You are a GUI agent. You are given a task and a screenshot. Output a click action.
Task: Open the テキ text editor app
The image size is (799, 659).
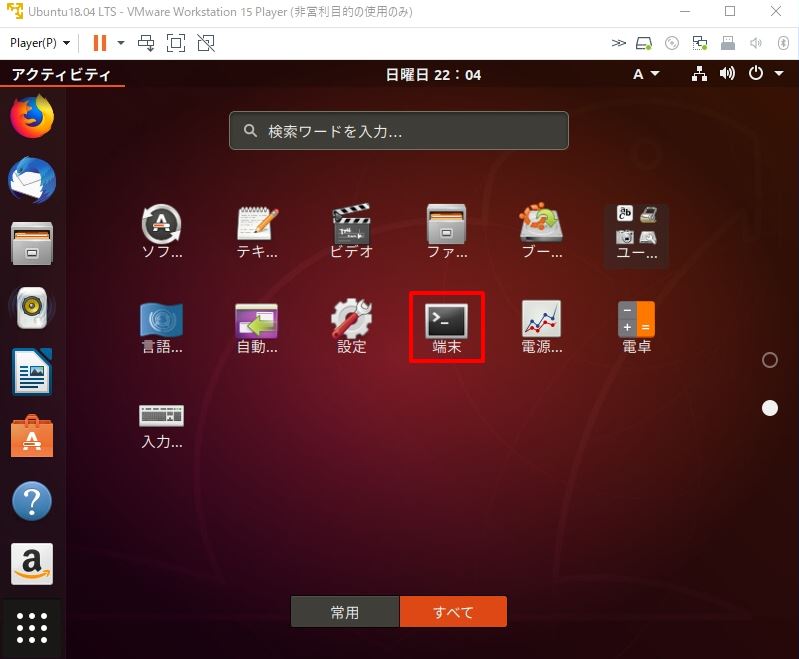(256, 231)
